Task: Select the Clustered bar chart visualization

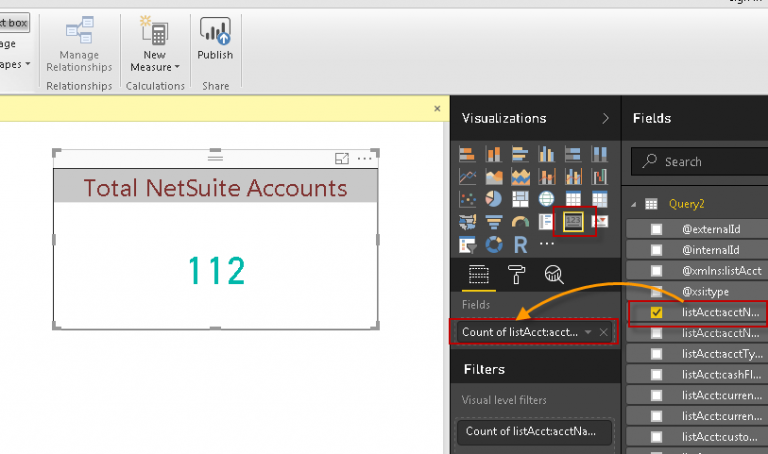Action: 520,154
